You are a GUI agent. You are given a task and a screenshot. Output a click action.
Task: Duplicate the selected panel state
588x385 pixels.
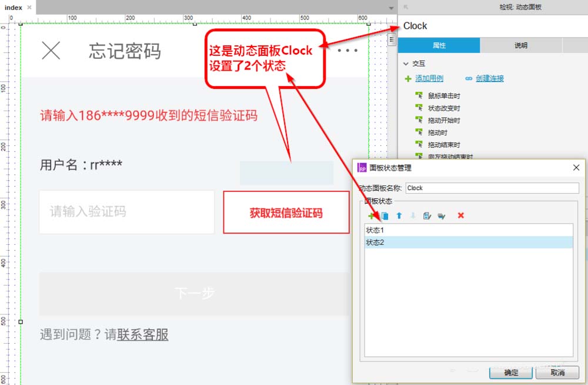(385, 215)
